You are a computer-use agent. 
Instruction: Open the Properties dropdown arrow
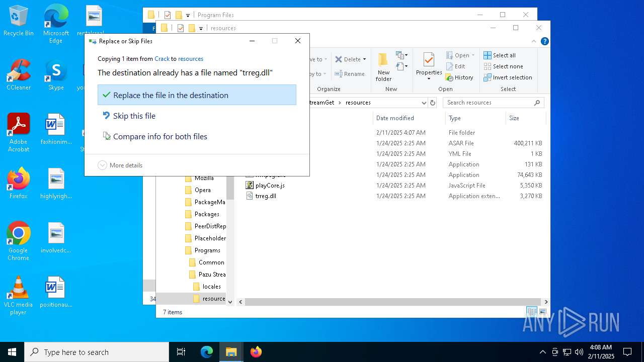point(429,78)
